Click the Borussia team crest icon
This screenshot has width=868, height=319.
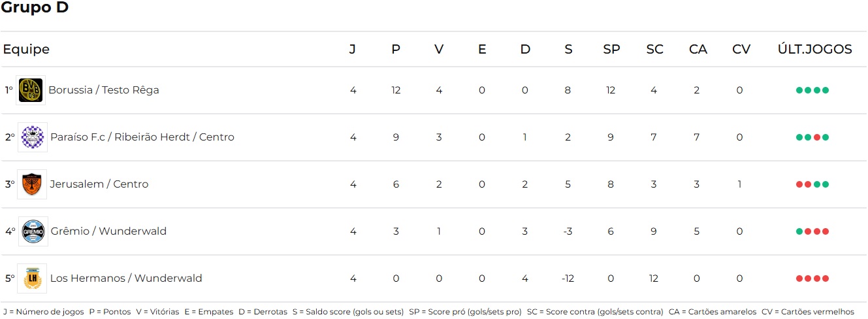click(31, 90)
